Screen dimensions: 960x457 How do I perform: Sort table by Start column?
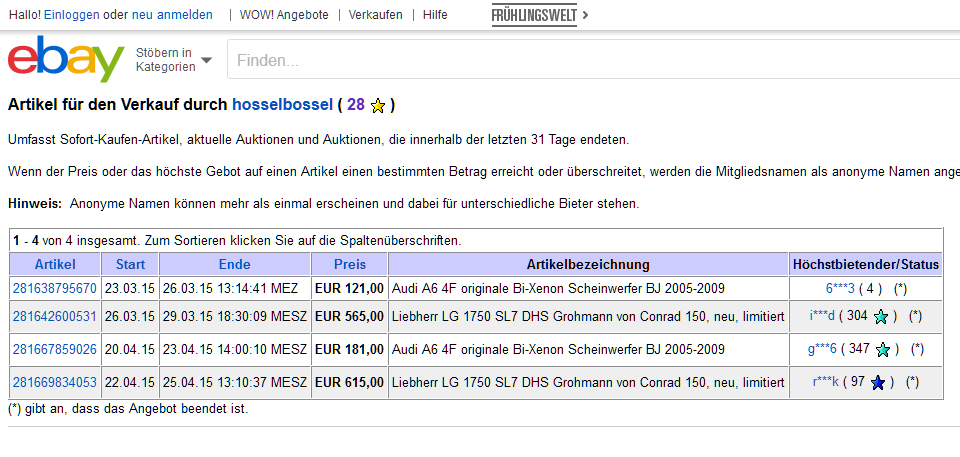[x=130, y=265]
